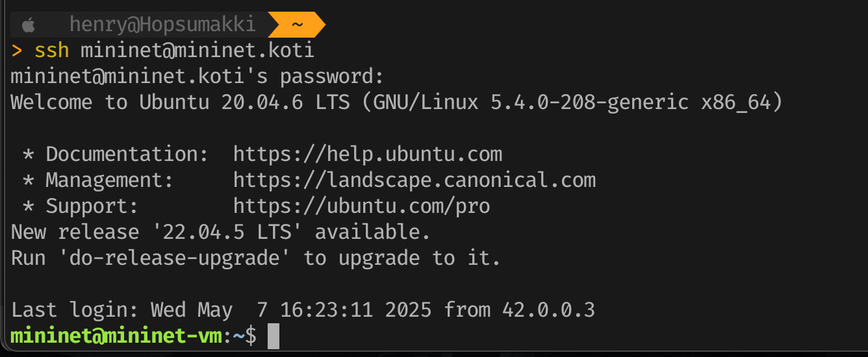Image resolution: width=868 pixels, height=357 pixels.
Task: Open the landscape.canonical.com link
Action: 415,180
